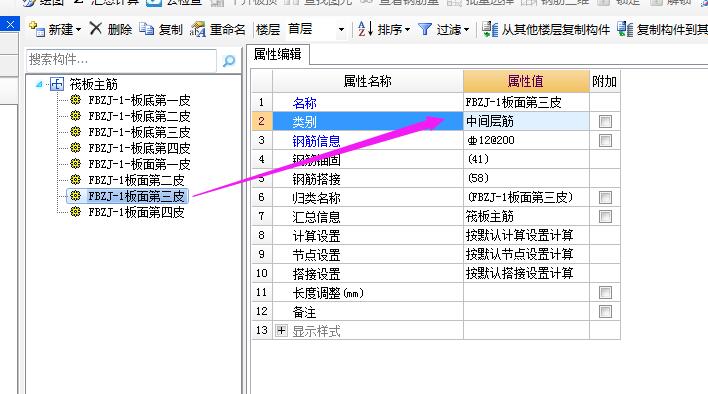
Task: Collapse the 筏板主筋 tree node
Action: click(x=40, y=84)
